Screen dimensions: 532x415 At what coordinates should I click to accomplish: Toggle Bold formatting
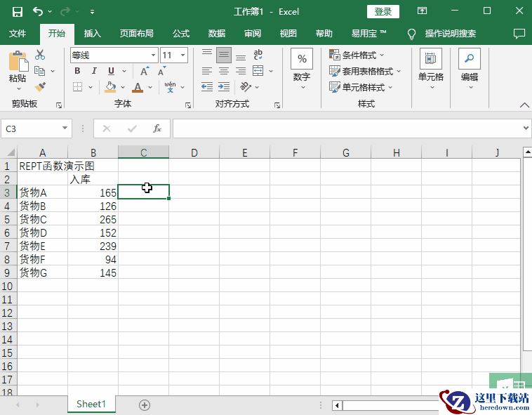77,71
